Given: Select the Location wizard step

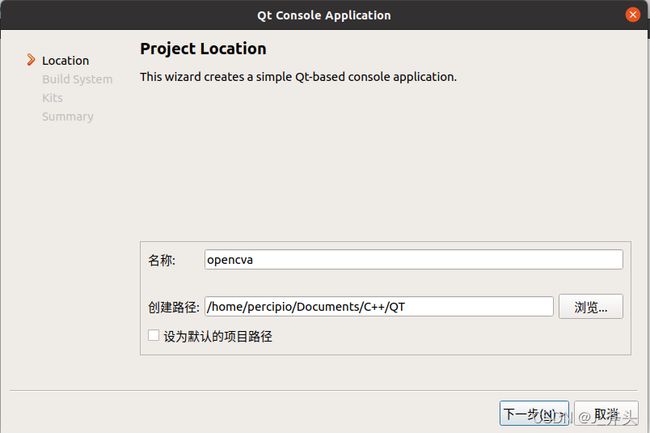Looking at the screenshot, I should [65, 60].
